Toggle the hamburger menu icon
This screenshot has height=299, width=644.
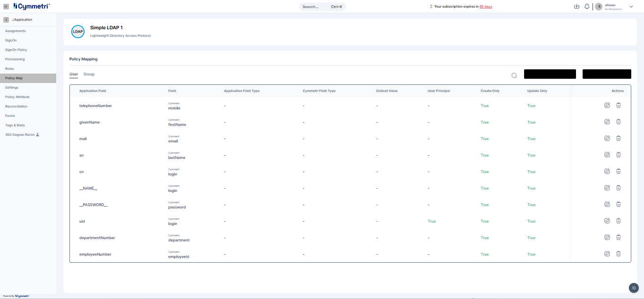[x=6, y=6]
